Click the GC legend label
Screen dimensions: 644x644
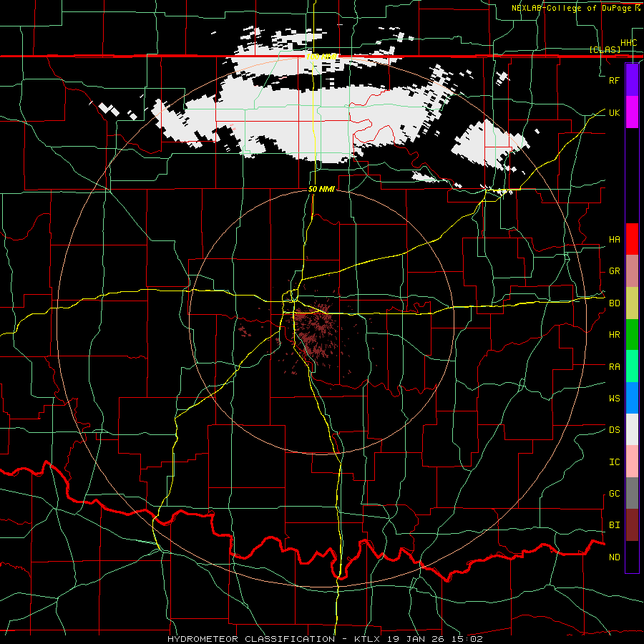tap(614, 493)
